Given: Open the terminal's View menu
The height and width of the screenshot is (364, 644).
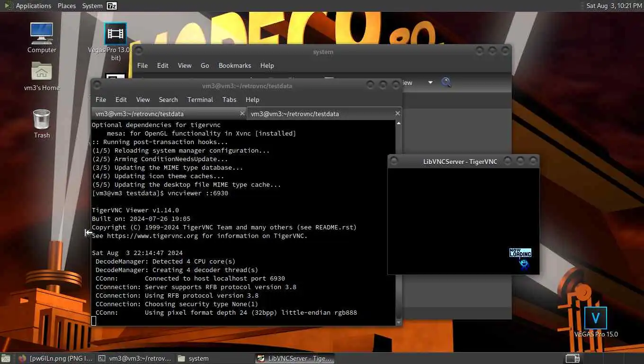Looking at the screenshot, I should pyautogui.click(x=143, y=100).
